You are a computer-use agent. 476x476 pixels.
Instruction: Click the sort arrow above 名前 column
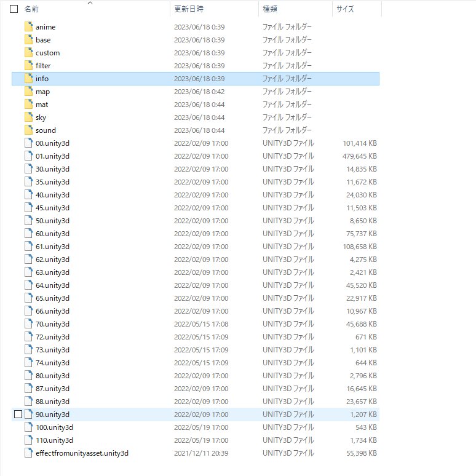click(90, 2)
